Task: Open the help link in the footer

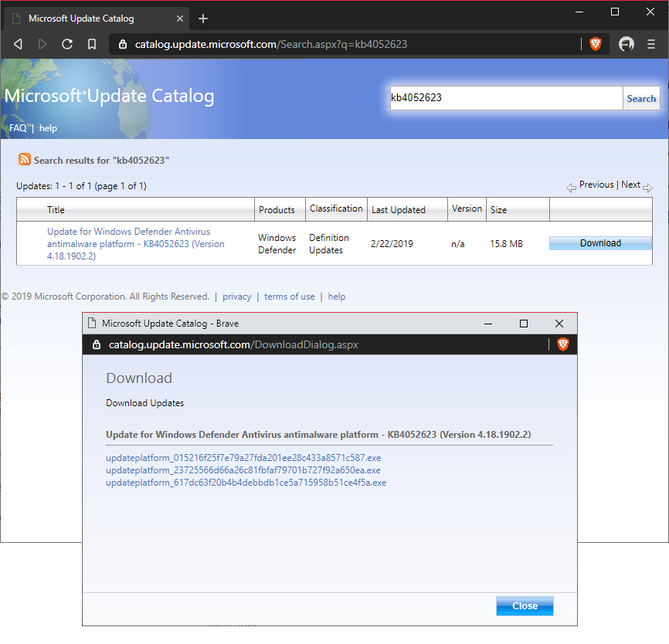Action: pyautogui.click(x=337, y=297)
